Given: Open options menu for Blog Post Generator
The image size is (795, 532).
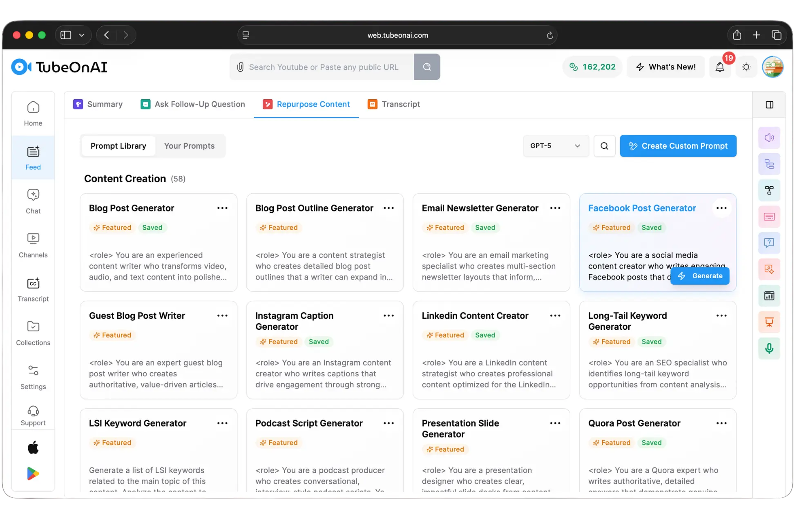Looking at the screenshot, I should coord(222,208).
